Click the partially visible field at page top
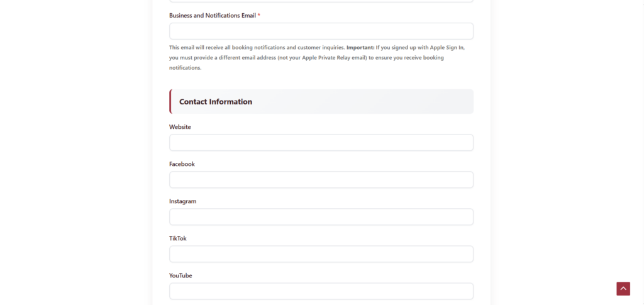The image size is (644, 305). coord(321,1)
